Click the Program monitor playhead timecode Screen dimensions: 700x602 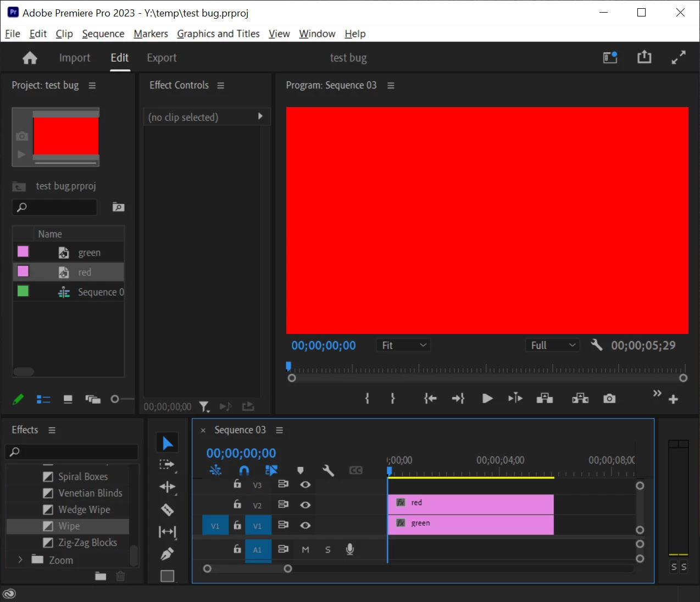tap(324, 345)
